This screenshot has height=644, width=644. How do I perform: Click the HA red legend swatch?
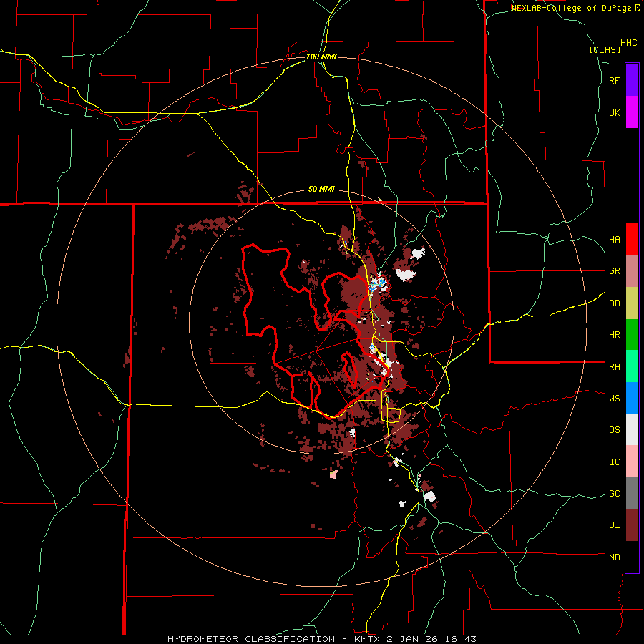632,239
